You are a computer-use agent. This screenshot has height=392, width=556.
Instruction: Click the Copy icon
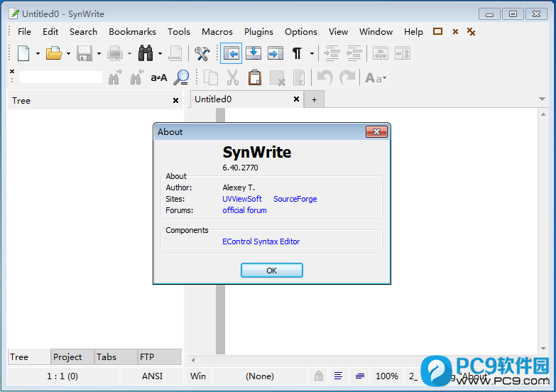click(211, 77)
